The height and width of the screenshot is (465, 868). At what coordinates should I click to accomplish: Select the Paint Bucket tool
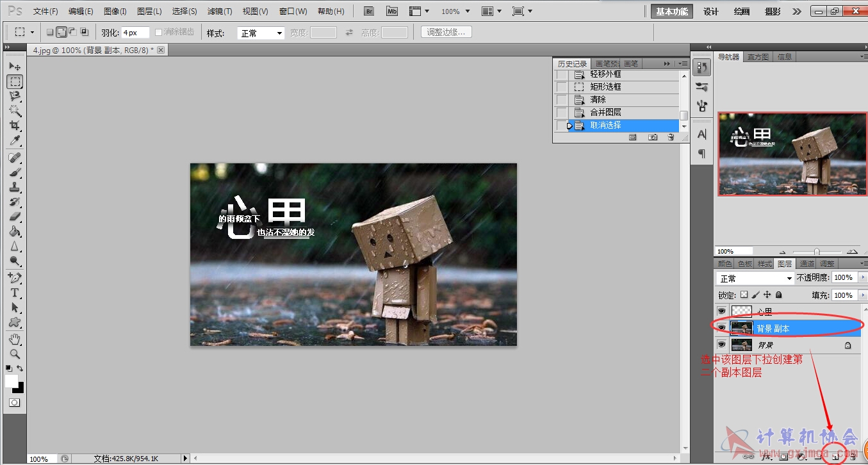click(x=15, y=231)
